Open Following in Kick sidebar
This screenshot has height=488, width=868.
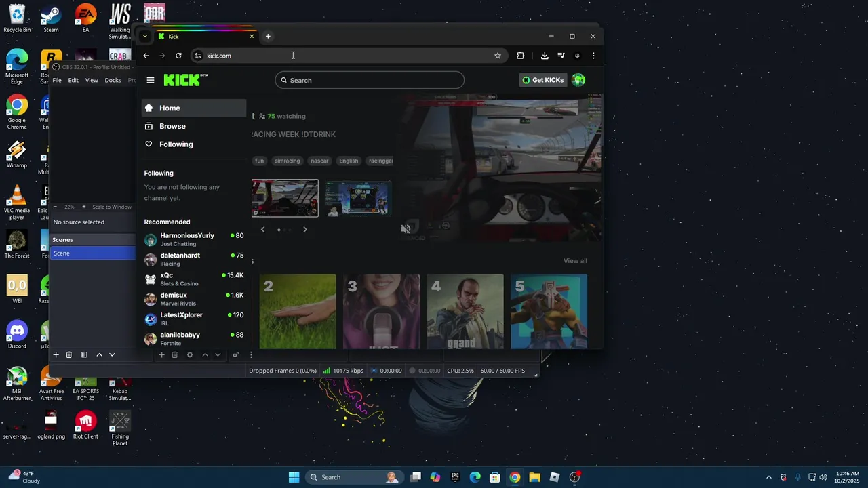pyautogui.click(x=194, y=144)
